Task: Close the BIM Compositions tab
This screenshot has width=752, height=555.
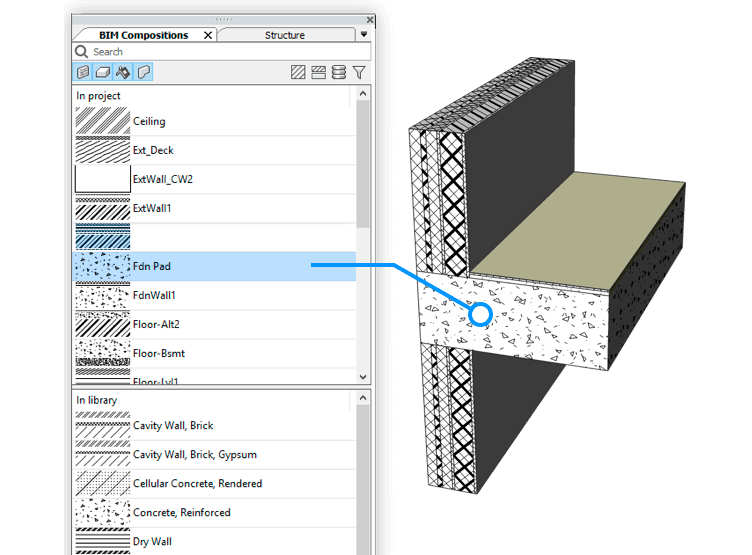Action: (x=208, y=35)
